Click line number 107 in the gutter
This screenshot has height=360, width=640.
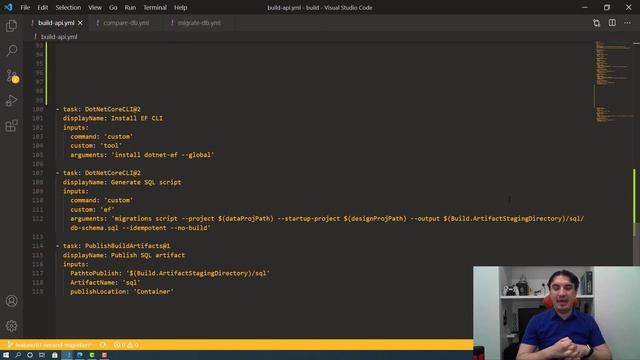pyautogui.click(x=38, y=173)
